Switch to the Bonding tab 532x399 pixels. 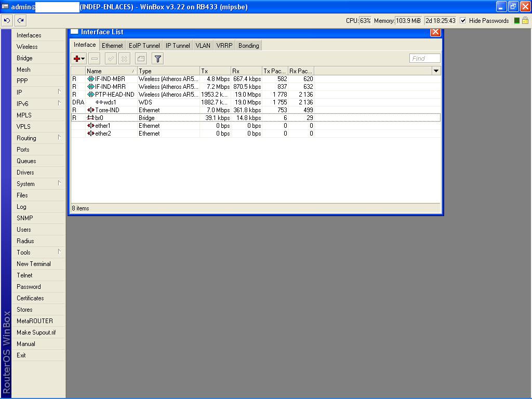(248, 46)
